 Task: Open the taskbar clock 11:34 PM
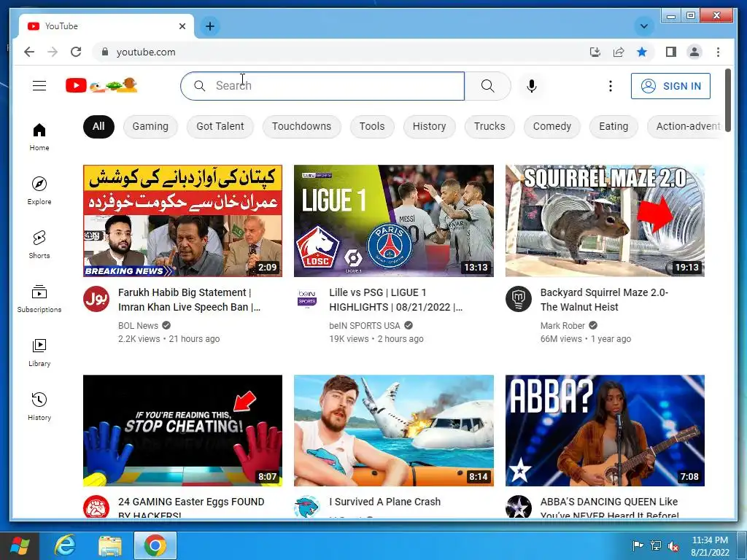710,545
